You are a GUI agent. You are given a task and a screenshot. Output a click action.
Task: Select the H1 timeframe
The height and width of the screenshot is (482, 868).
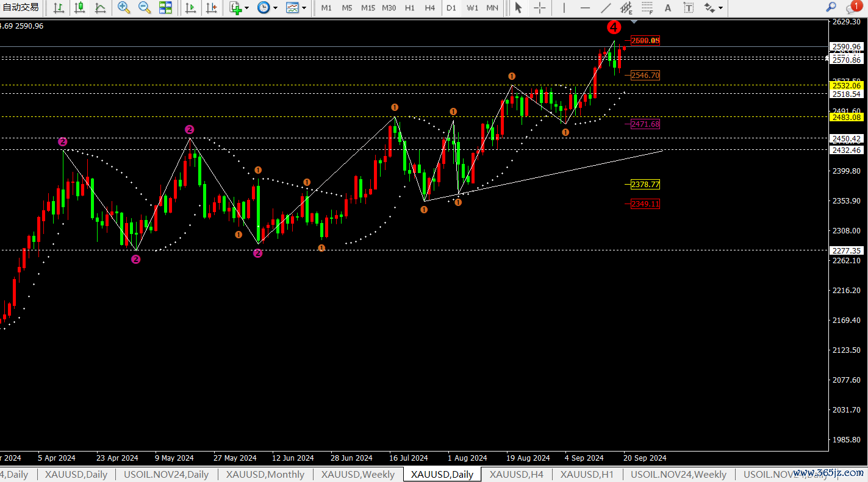(410, 8)
